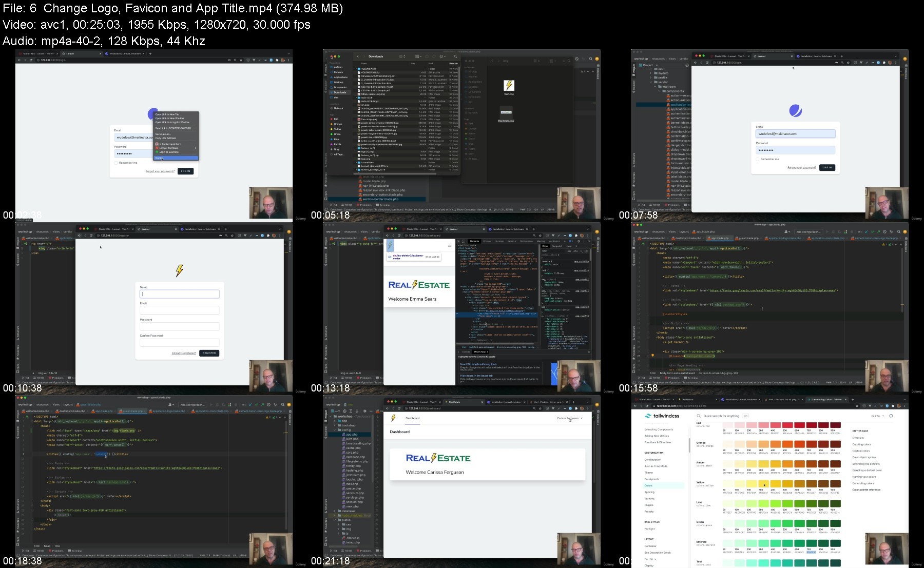Click Green 500 swatch on tailwindcss page
924x568 pixels.
tap(788, 523)
